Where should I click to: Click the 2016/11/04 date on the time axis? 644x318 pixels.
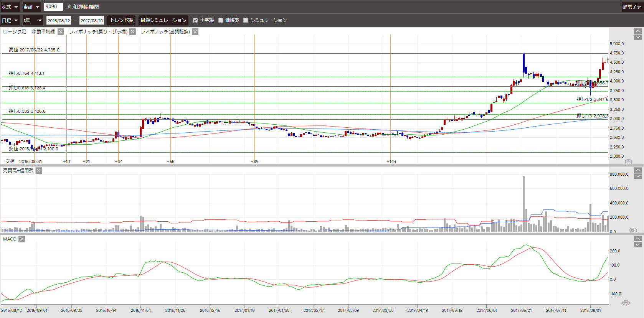[141, 310]
